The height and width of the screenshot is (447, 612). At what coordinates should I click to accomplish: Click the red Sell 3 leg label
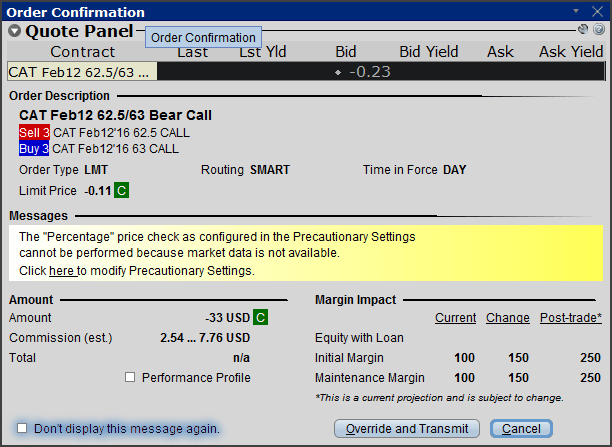[34, 133]
